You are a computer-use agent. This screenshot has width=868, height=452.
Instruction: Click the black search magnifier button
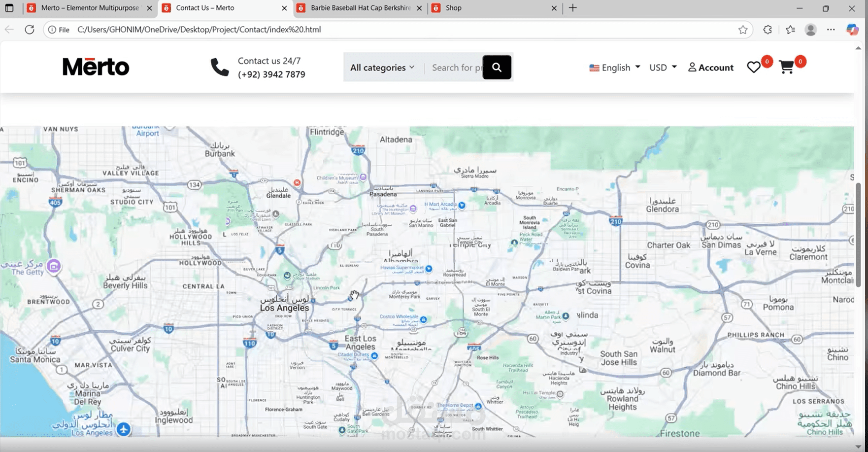497,67
